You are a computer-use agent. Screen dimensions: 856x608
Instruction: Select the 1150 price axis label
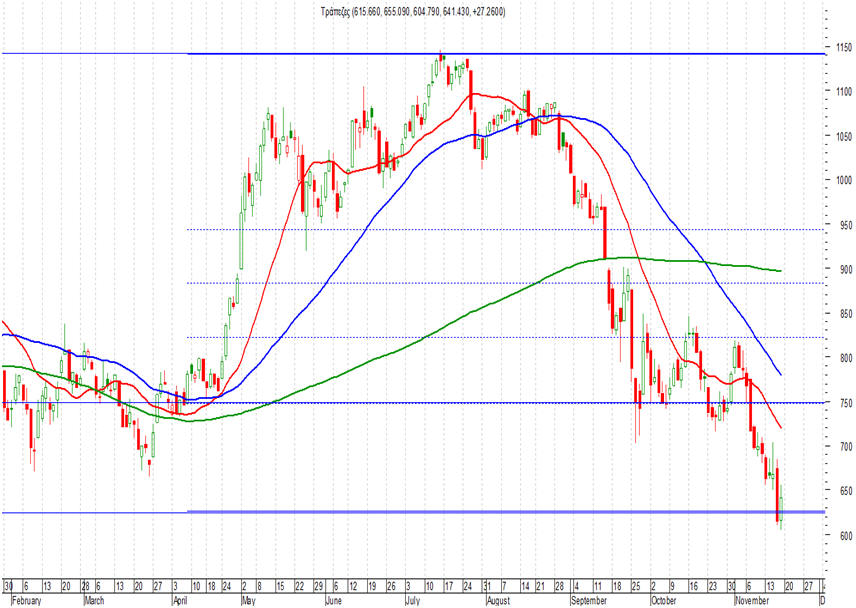click(844, 48)
